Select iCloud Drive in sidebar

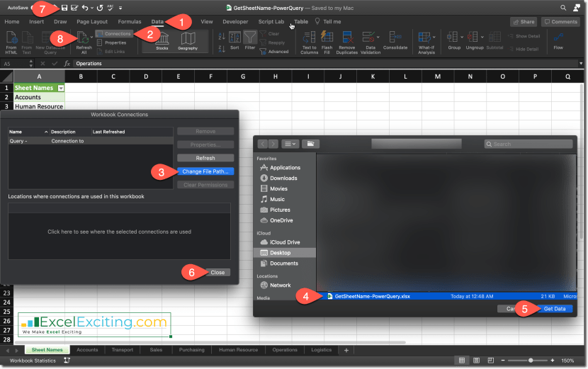tap(285, 242)
